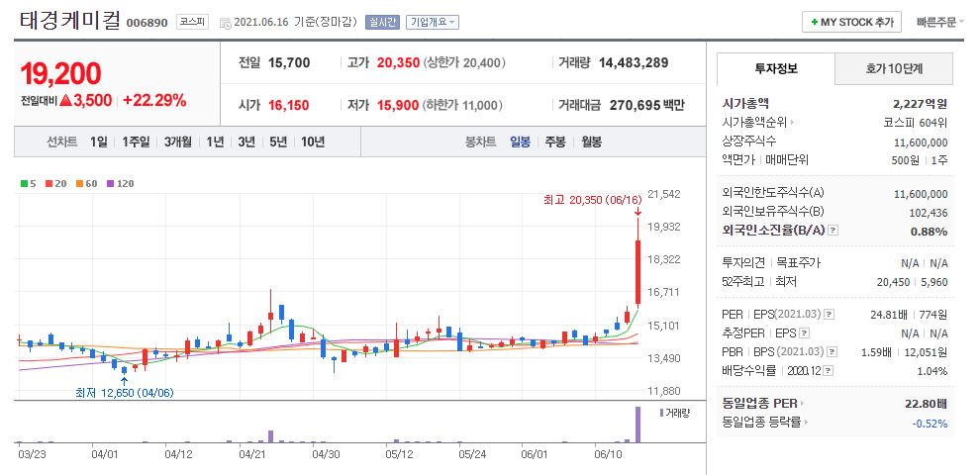Click the +22.29% change rate
This screenshot has width=980, height=475.
154,101
